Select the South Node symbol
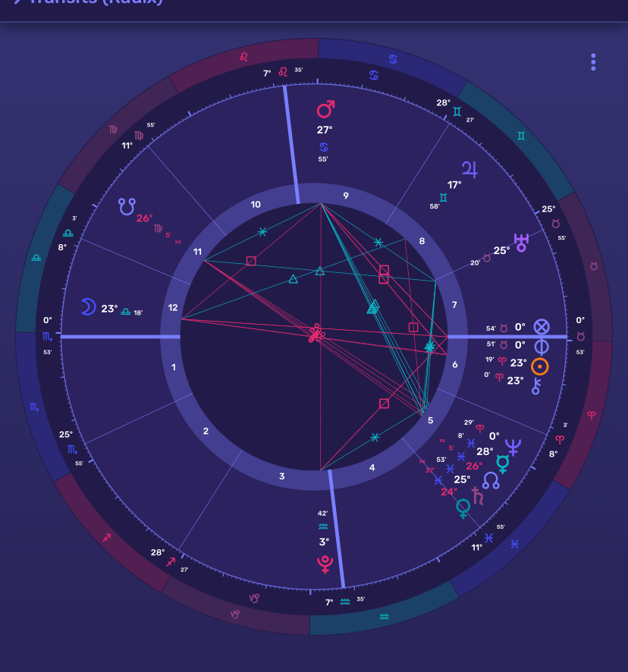The height and width of the screenshot is (672, 628). (x=127, y=206)
